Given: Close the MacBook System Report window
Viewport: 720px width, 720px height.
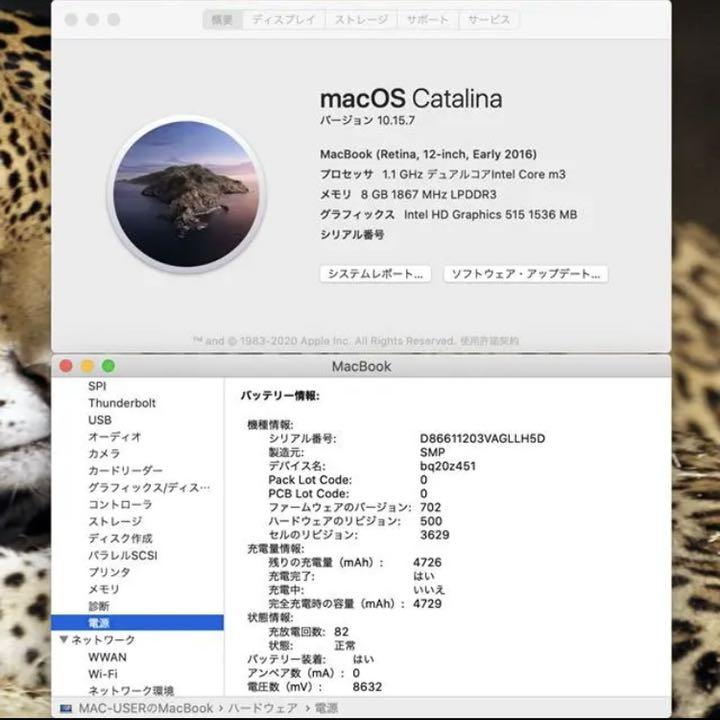Looking at the screenshot, I should click(66, 366).
